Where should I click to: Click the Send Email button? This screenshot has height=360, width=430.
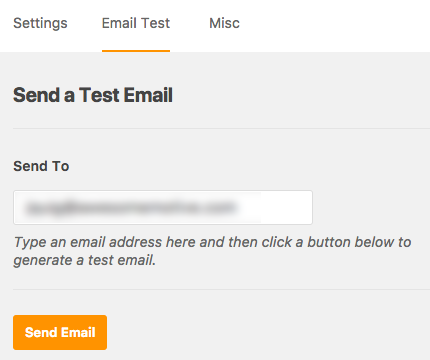click(60, 332)
